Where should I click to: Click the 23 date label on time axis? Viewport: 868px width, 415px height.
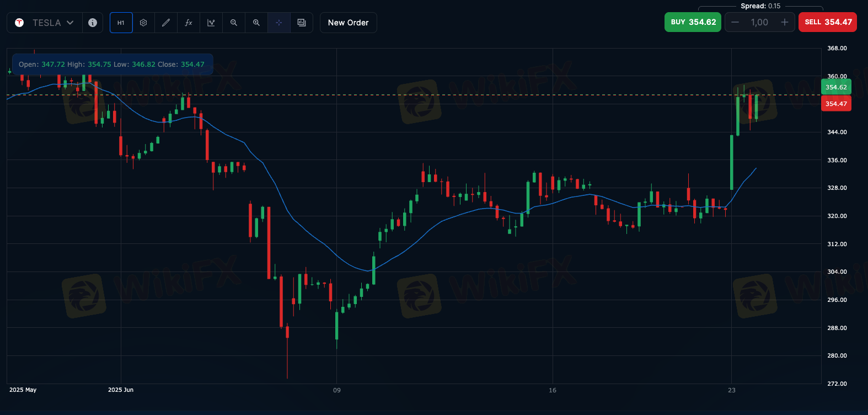pos(732,390)
